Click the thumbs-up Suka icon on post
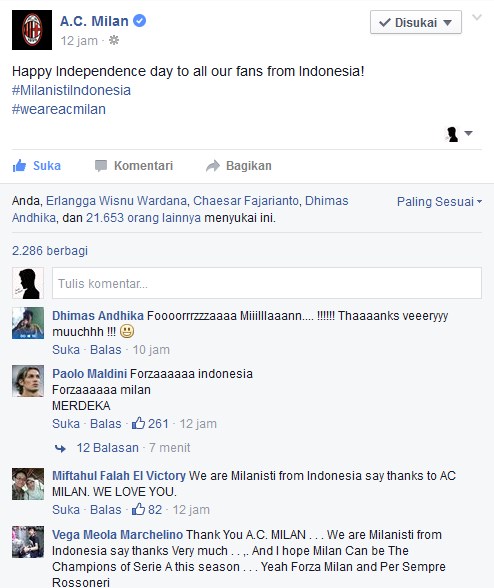 click(x=19, y=165)
